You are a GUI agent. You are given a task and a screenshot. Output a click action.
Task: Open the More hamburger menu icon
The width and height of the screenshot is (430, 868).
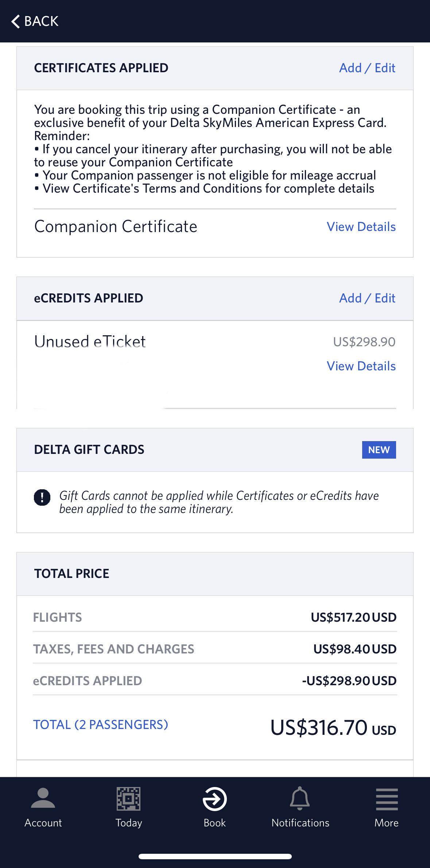(387, 799)
